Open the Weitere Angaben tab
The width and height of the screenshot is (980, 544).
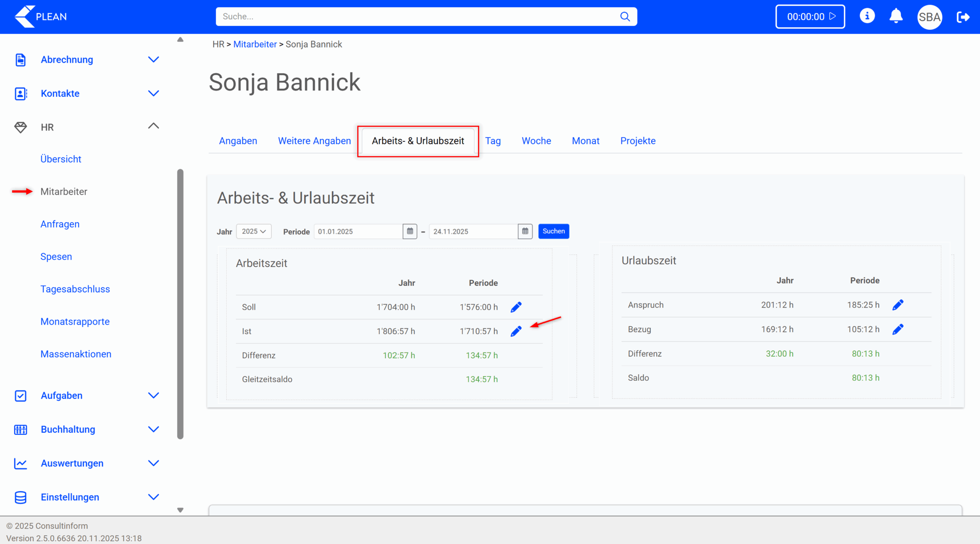tap(314, 141)
